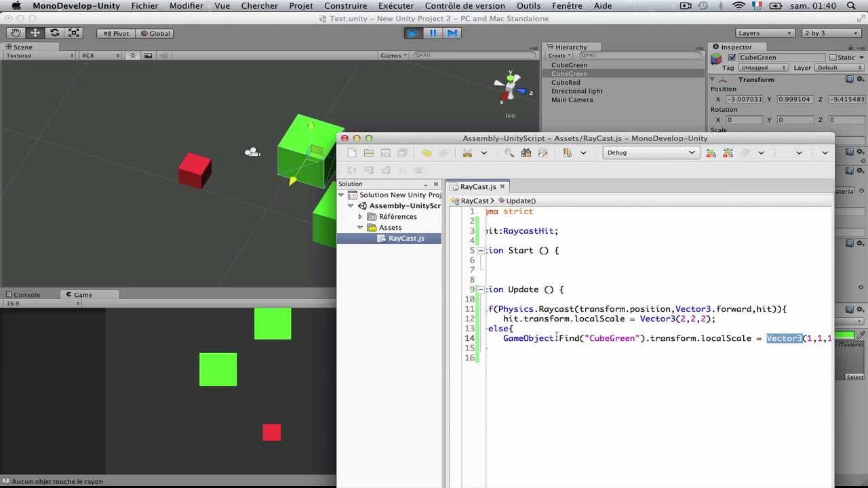Open the Hierarchy Create dropdown
This screenshot has height=488, width=868.
[559, 56]
